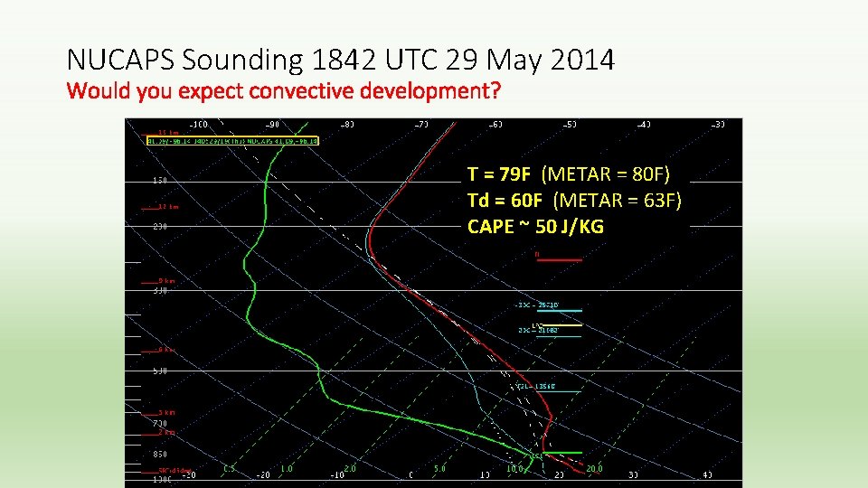Click the 700 pressure level label
The image size is (868, 488).
pyautogui.click(x=159, y=423)
